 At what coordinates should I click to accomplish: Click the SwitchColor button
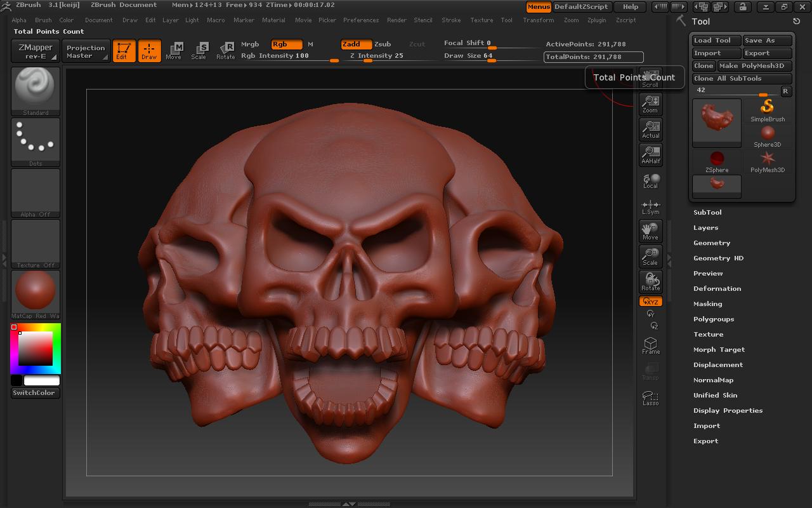tap(36, 393)
